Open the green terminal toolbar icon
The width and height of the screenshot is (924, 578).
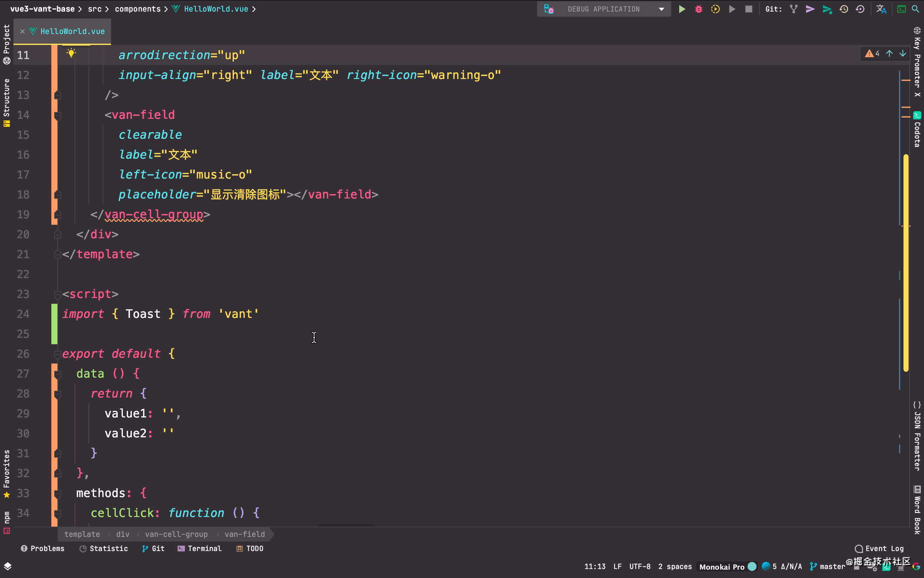click(x=902, y=9)
